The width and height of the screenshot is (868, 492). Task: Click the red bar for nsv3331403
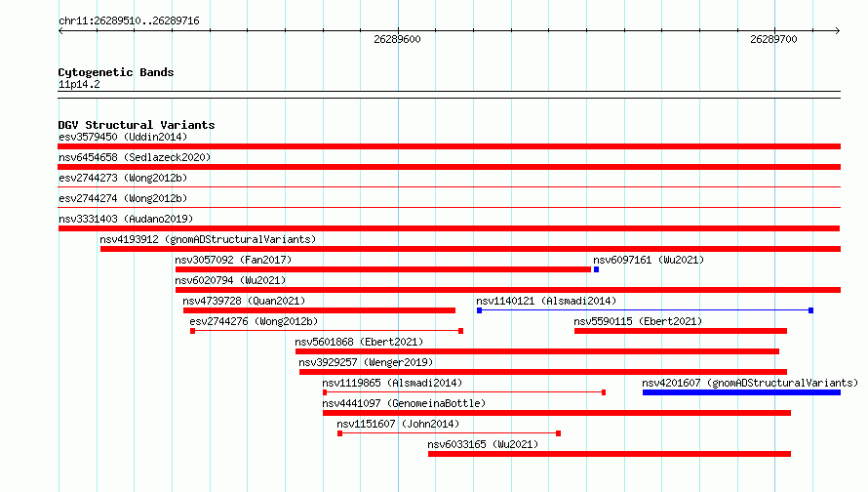(x=449, y=228)
